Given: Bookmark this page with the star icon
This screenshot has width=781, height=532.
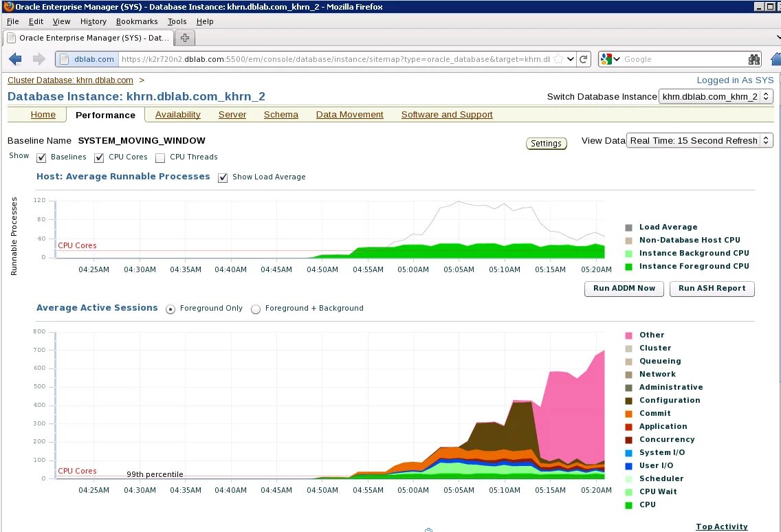Looking at the screenshot, I should coord(558,59).
